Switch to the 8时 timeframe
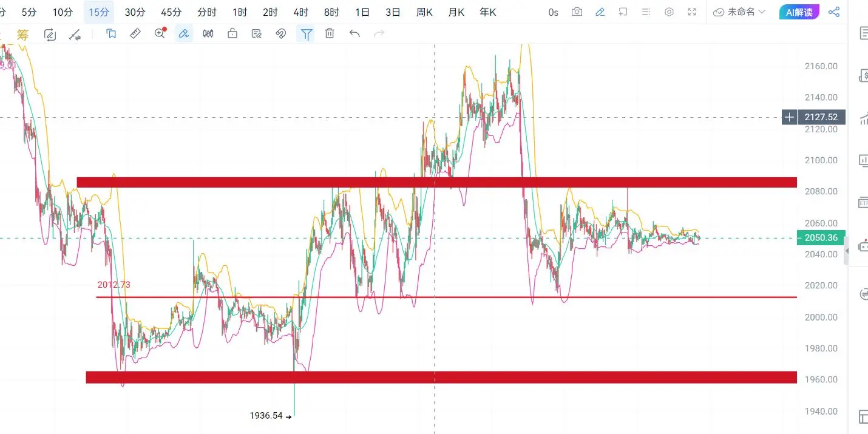This screenshot has width=868, height=434. coord(331,12)
